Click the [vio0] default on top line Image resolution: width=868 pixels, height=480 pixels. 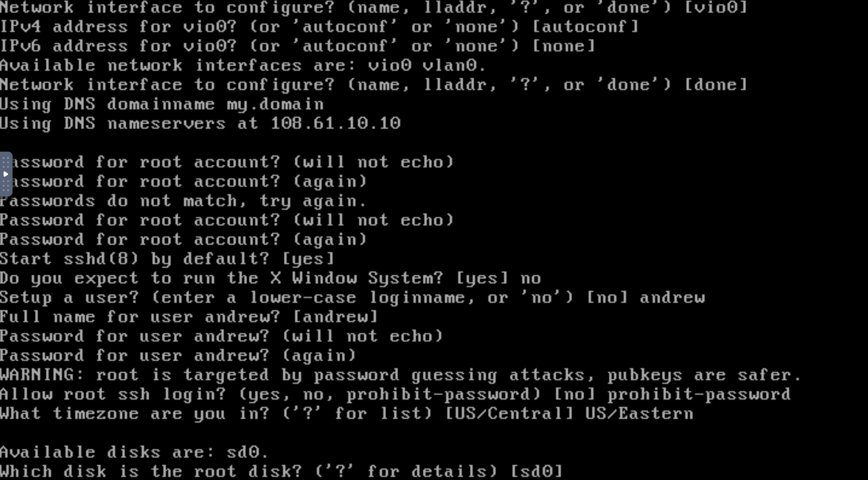[x=716, y=7]
